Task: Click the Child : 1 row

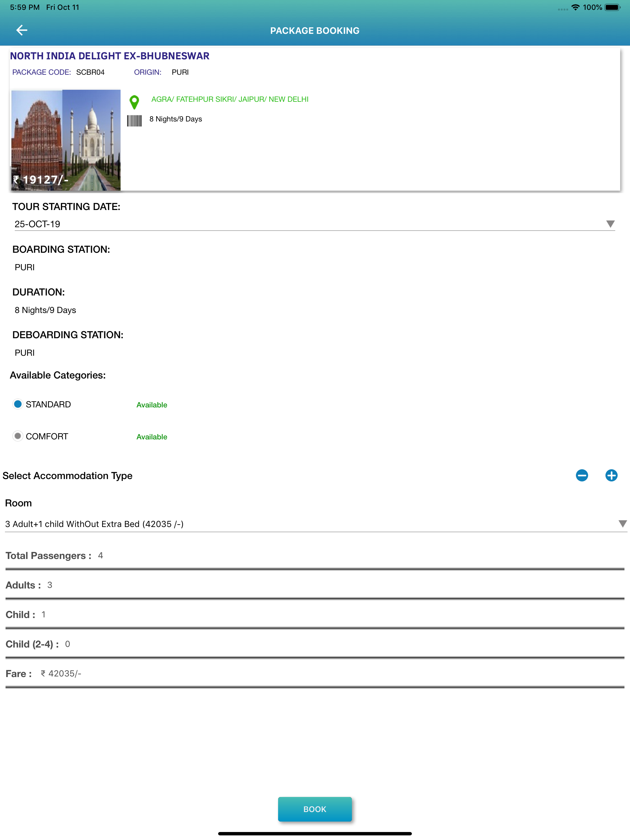Action: pos(315,614)
